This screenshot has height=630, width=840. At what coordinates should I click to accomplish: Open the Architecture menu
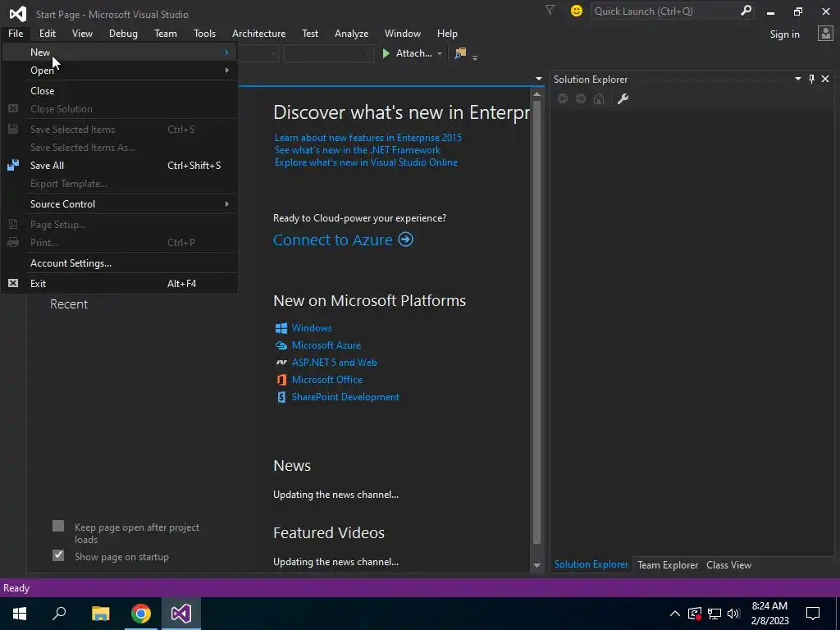(258, 33)
